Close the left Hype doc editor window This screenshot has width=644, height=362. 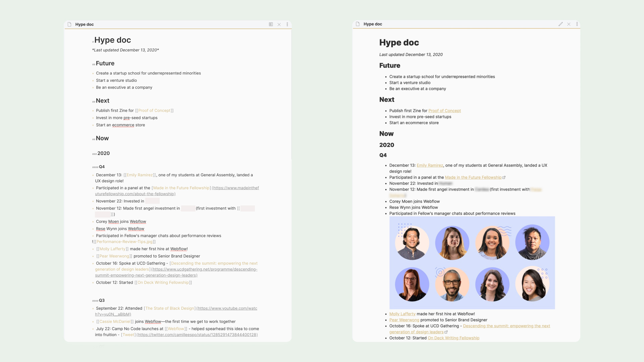[x=279, y=24]
